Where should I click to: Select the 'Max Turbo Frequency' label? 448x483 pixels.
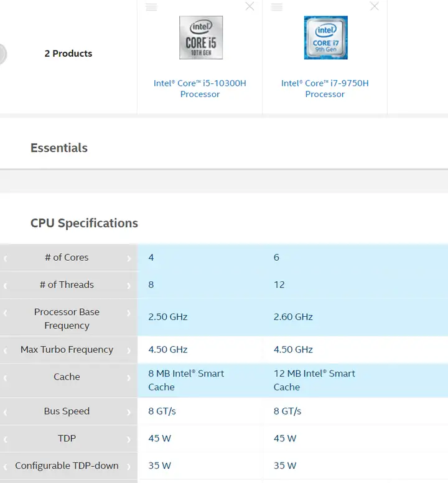(x=67, y=349)
